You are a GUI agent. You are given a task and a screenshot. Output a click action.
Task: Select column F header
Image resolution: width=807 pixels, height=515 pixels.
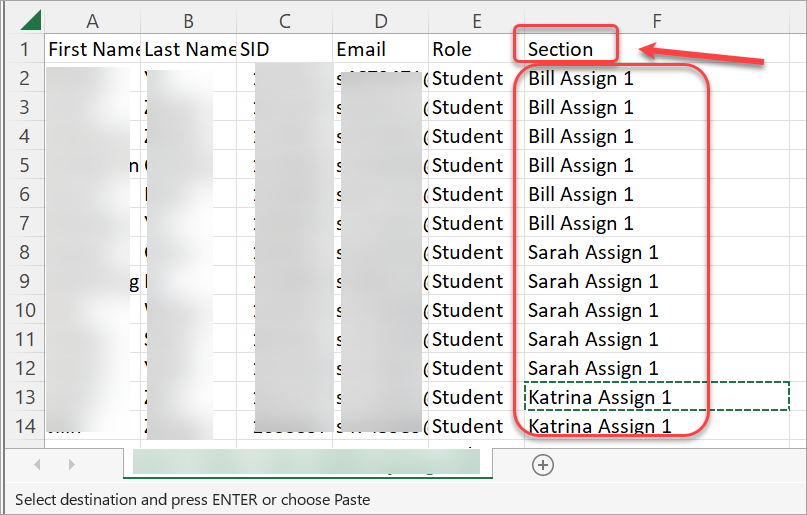click(x=657, y=21)
